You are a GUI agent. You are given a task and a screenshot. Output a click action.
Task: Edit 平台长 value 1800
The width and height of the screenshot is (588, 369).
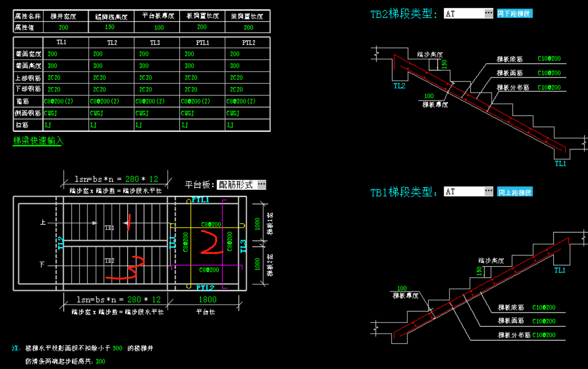(208, 299)
